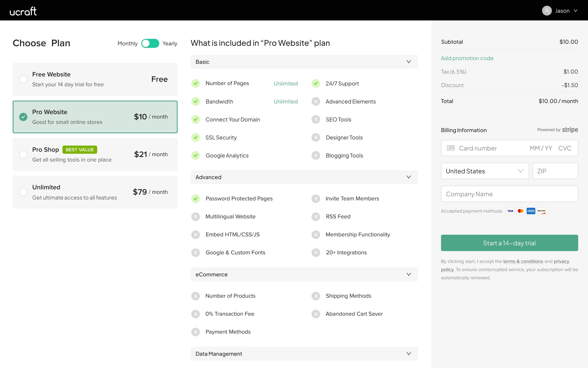Click the Yearly billing label

point(170,44)
